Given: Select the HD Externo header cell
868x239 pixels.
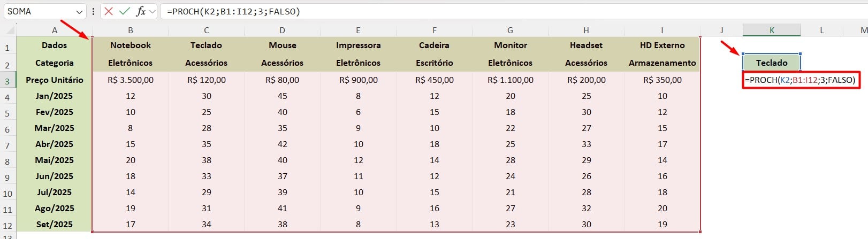Looking at the screenshot, I should (662, 45).
